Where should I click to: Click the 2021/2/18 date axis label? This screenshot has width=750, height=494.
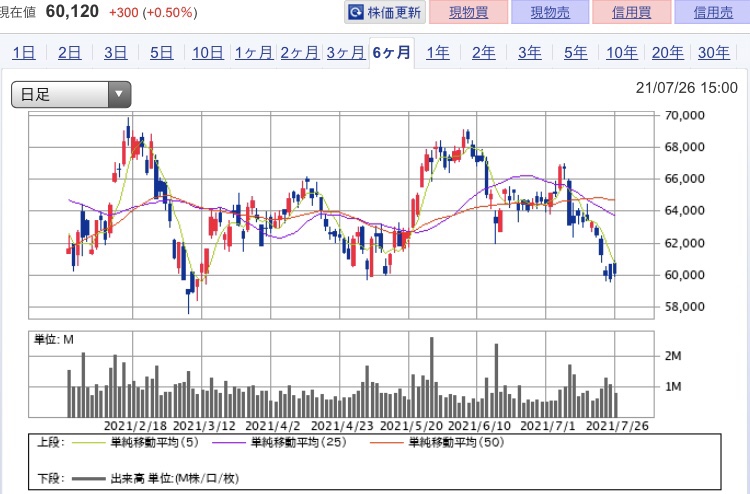135,426
